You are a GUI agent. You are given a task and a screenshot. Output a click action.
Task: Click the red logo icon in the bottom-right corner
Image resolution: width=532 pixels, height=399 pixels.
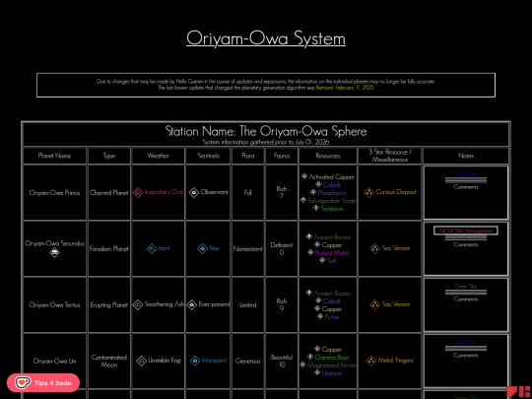pos(519,392)
